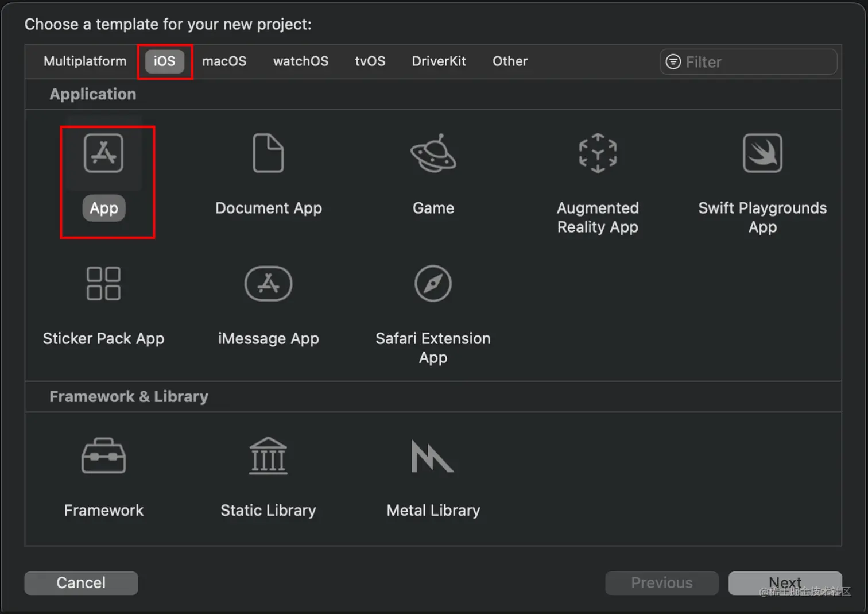Pick the Metal Library icon
Image resolution: width=868 pixels, height=614 pixels.
(x=432, y=456)
